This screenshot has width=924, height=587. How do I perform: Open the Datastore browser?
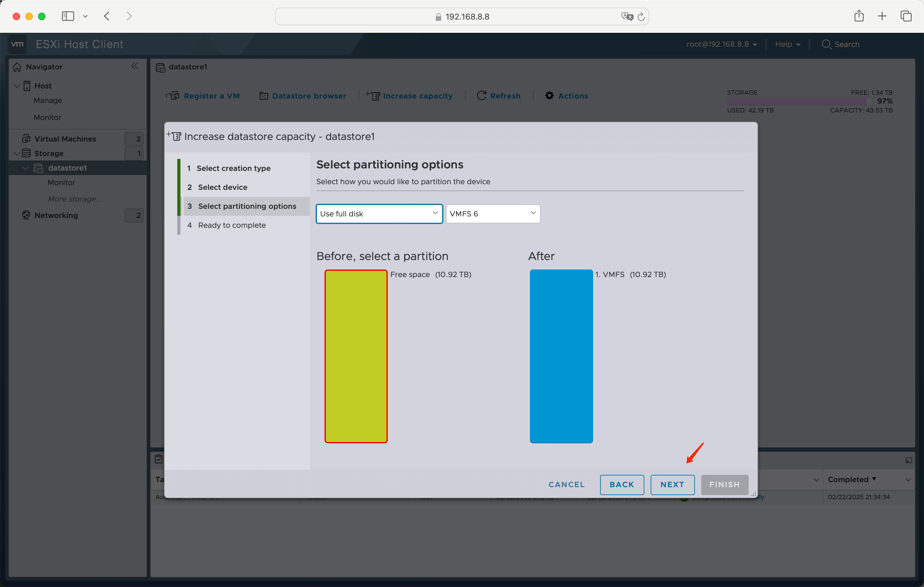click(x=303, y=96)
